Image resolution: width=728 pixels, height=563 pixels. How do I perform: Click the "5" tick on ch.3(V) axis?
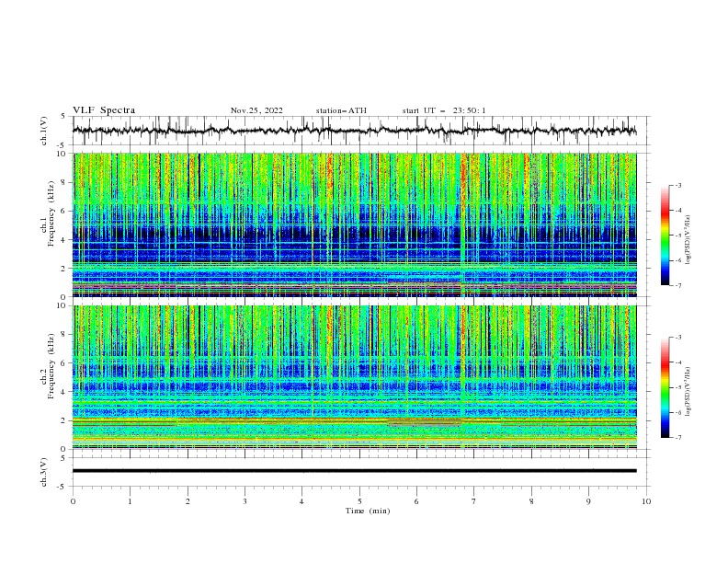(63, 457)
